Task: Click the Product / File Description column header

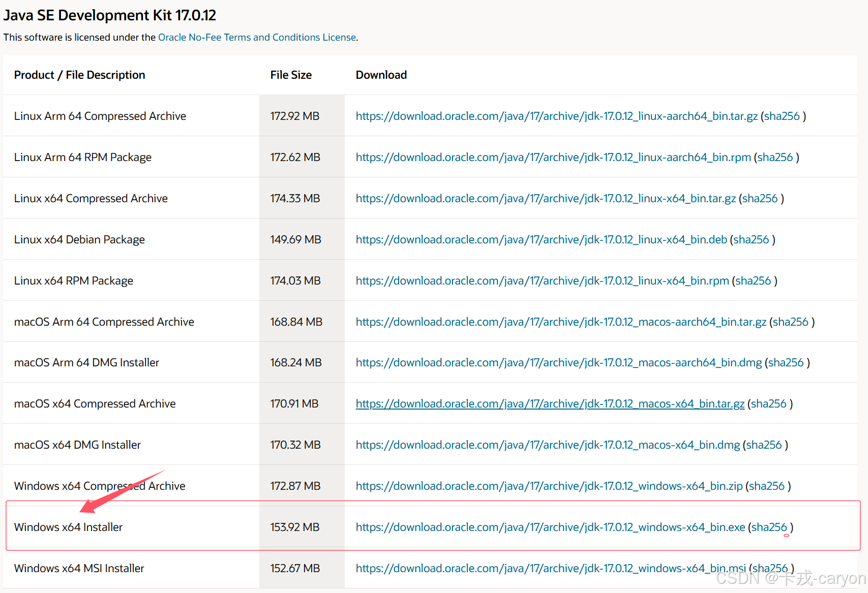Action: [80, 75]
